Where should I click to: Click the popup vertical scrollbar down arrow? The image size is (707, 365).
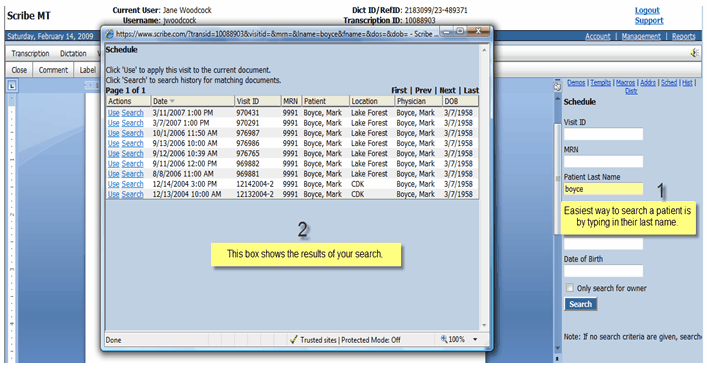[484, 325]
